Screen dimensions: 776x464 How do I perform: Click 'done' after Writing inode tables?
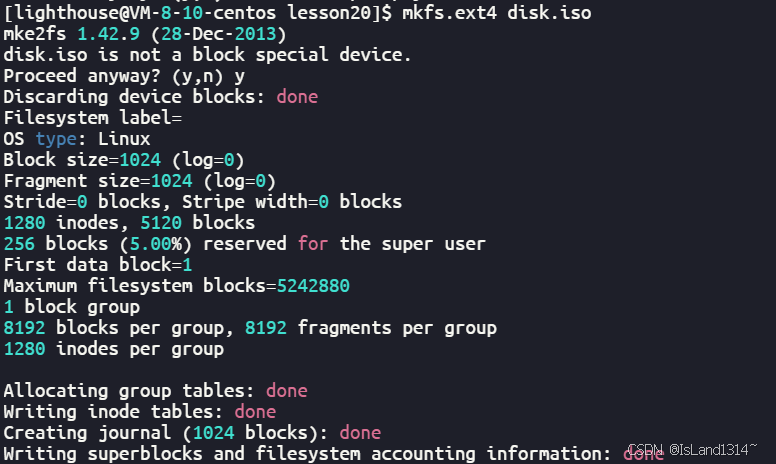(x=255, y=412)
